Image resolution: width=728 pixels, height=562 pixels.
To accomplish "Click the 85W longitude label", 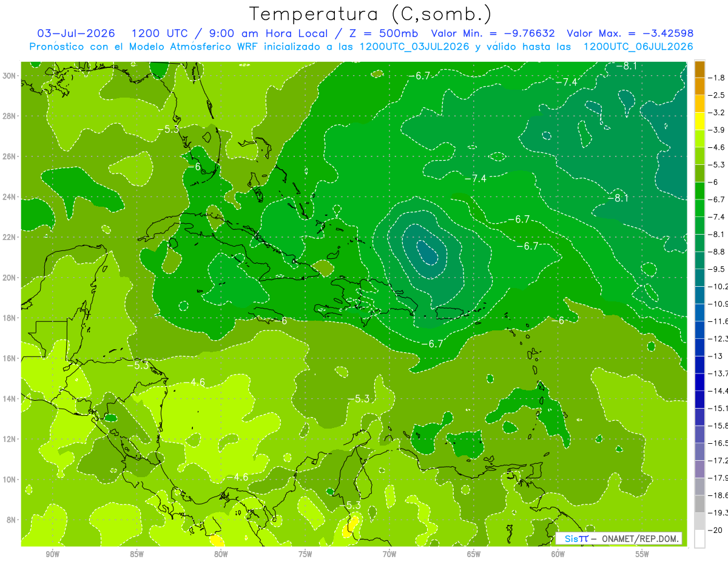I will pos(136,554).
